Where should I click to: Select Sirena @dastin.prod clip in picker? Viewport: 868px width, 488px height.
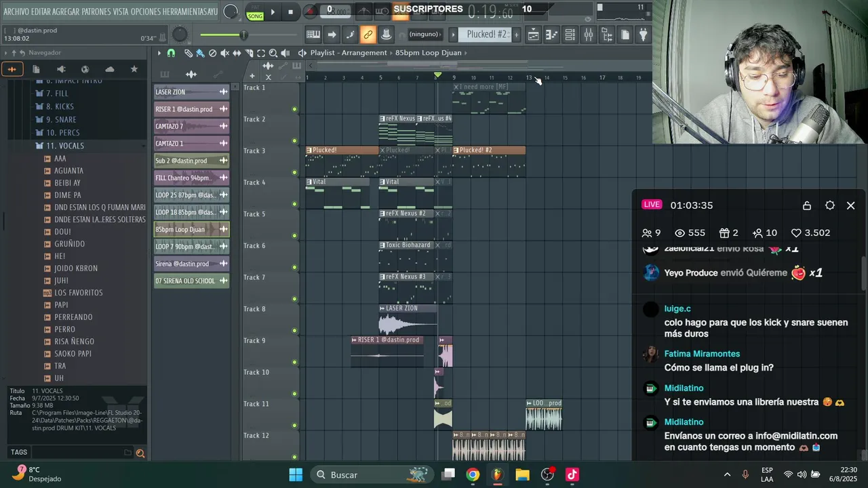pos(191,264)
